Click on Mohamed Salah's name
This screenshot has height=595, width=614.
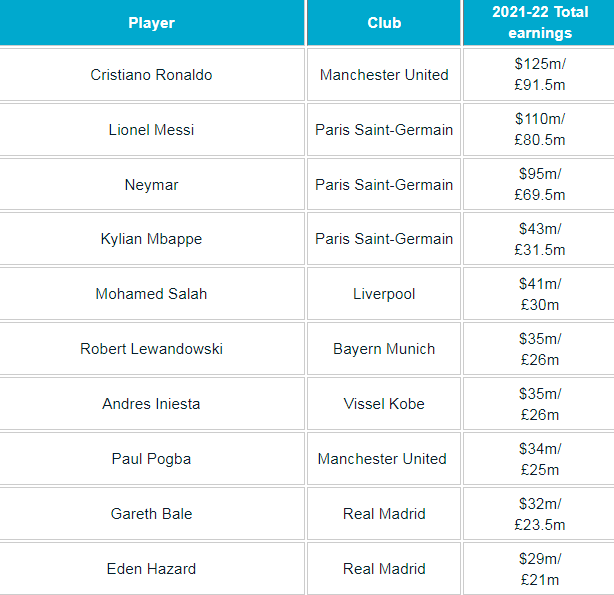click(x=151, y=294)
